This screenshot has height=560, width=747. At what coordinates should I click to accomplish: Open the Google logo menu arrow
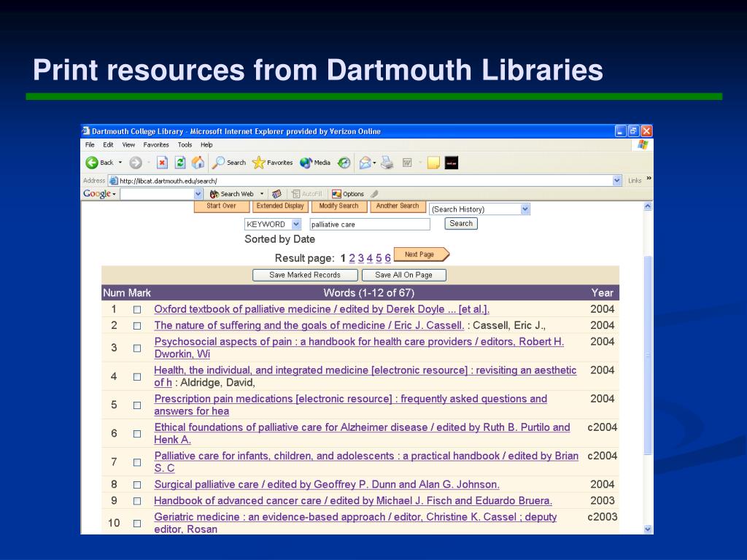click(115, 194)
